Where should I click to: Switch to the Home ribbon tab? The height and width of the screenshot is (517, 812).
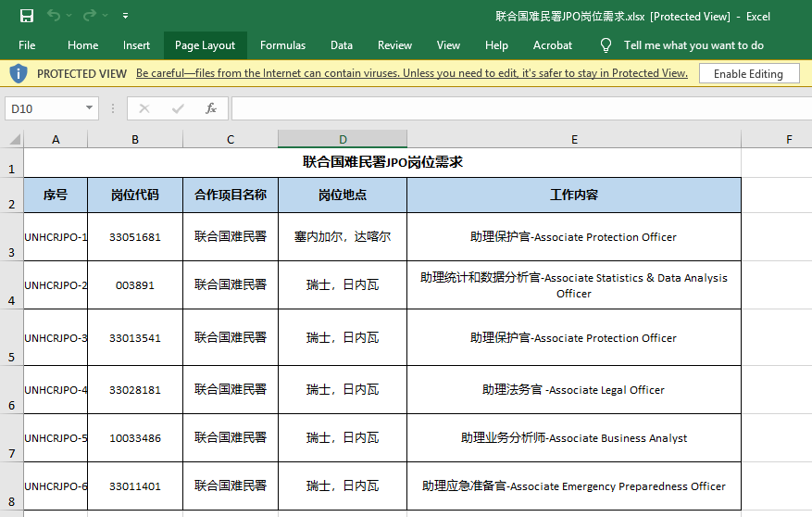pos(82,45)
